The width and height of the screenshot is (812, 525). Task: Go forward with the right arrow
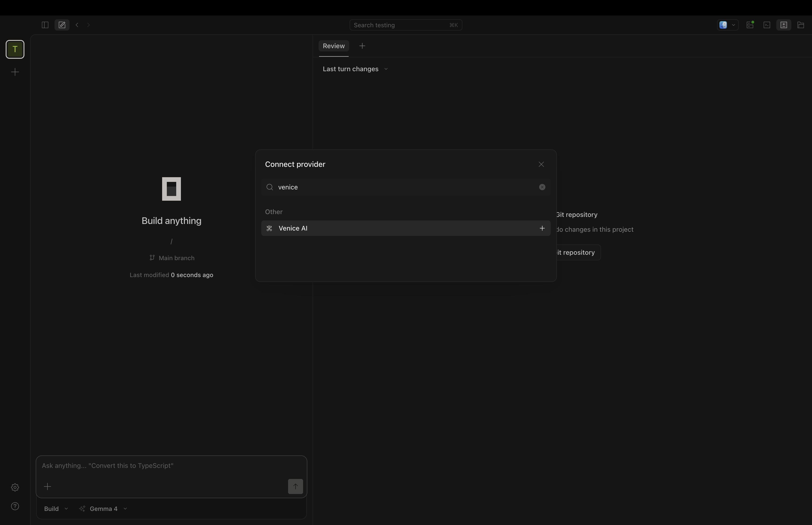click(89, 25)
